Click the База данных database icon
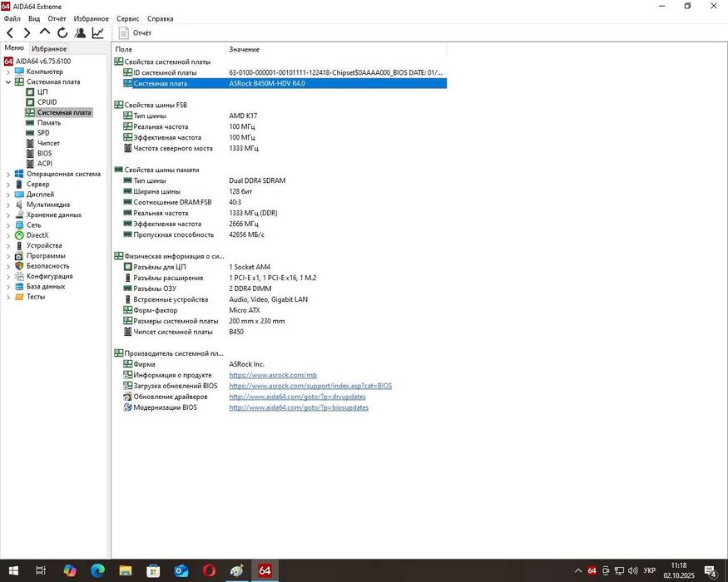 pyautogui.click(x=19, y=286)
